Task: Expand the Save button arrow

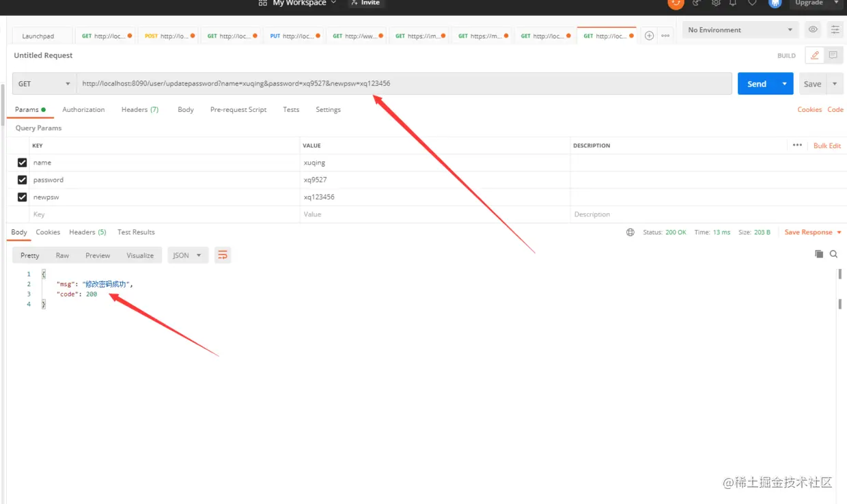Action: (835, 84)
